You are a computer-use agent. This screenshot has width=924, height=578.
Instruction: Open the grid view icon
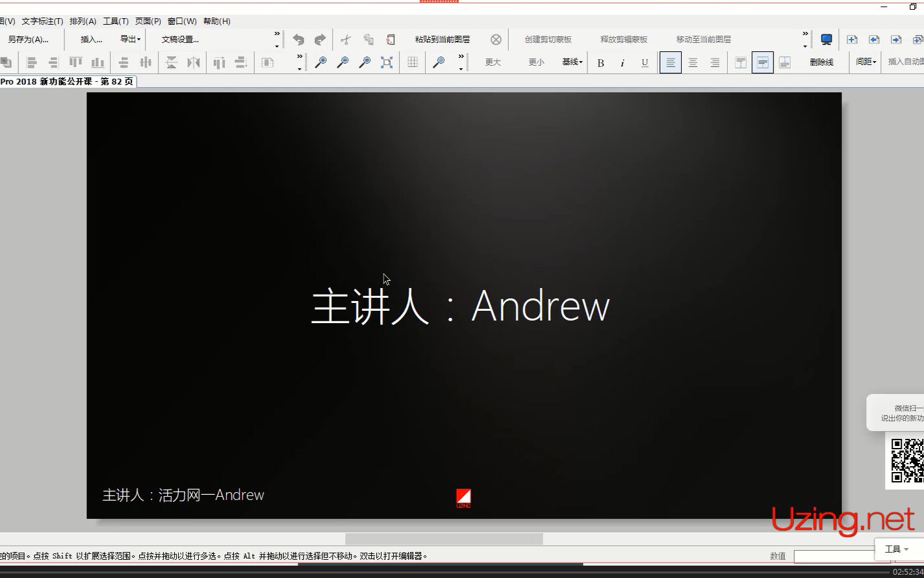click(x=412, y=62)
